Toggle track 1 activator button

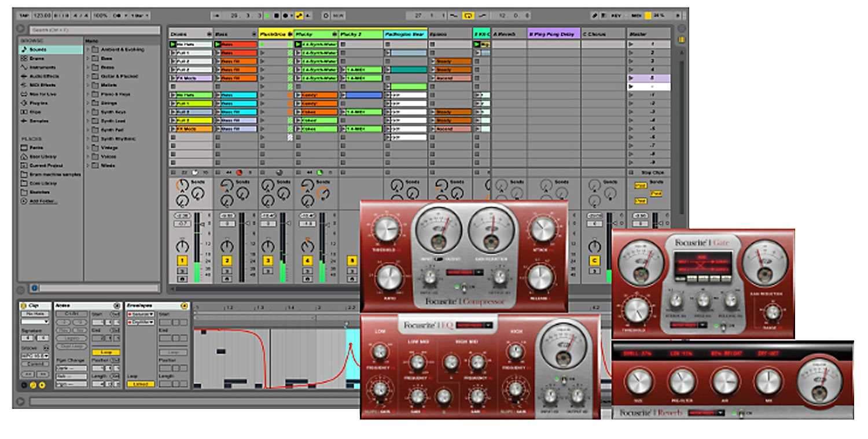[181, 261]
